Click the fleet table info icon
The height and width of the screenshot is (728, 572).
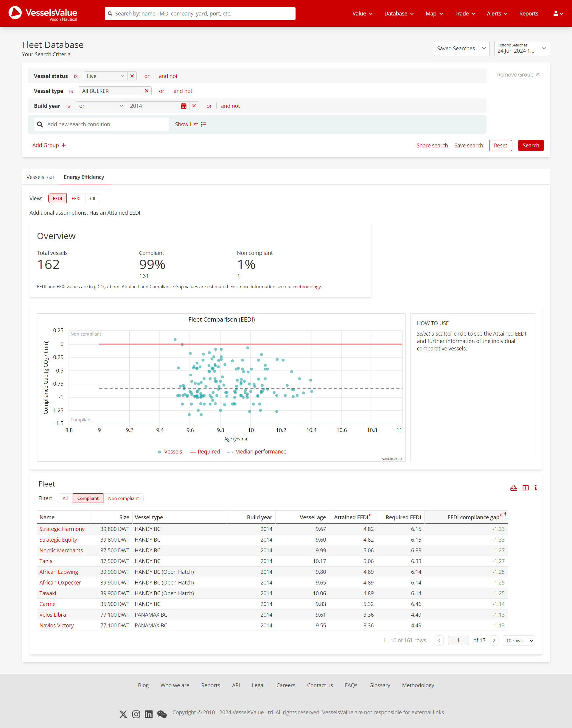pos(535,488)
